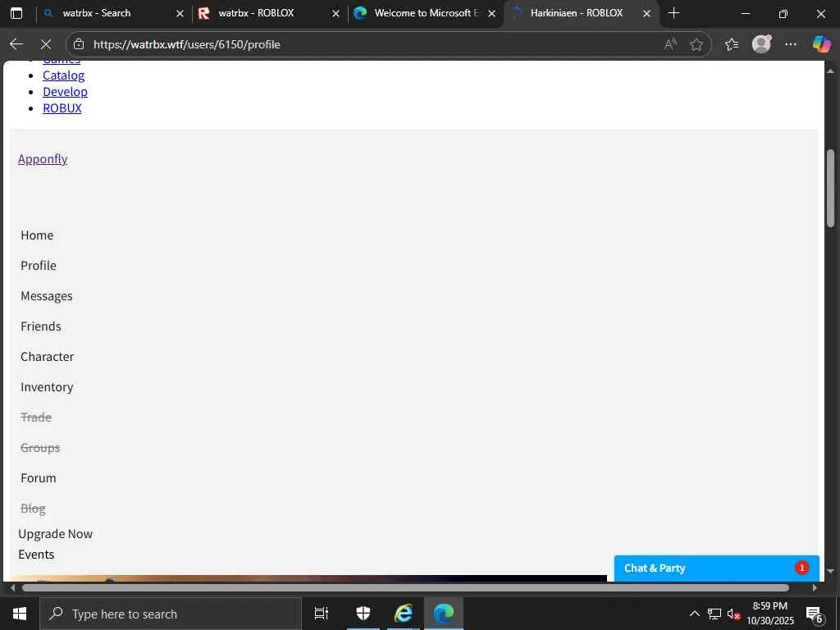Close the watrbx - ROBLOX tab

pos(336,14)
